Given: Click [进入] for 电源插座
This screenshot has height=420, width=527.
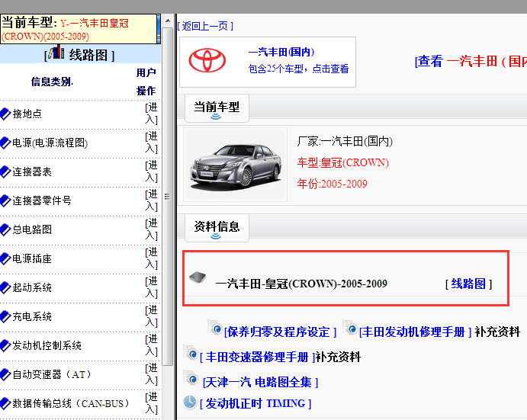Looking at the screenshot, I should point(152,258).
